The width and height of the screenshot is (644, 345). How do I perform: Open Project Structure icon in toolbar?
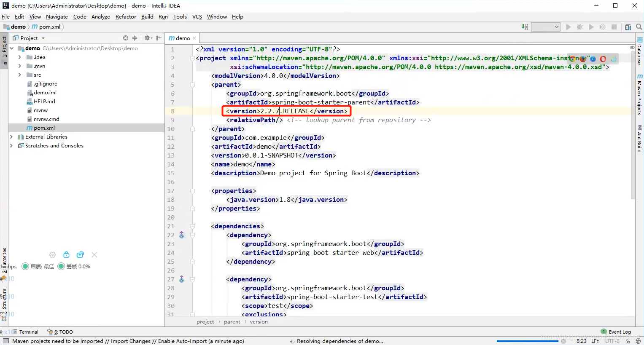point(628,27)
